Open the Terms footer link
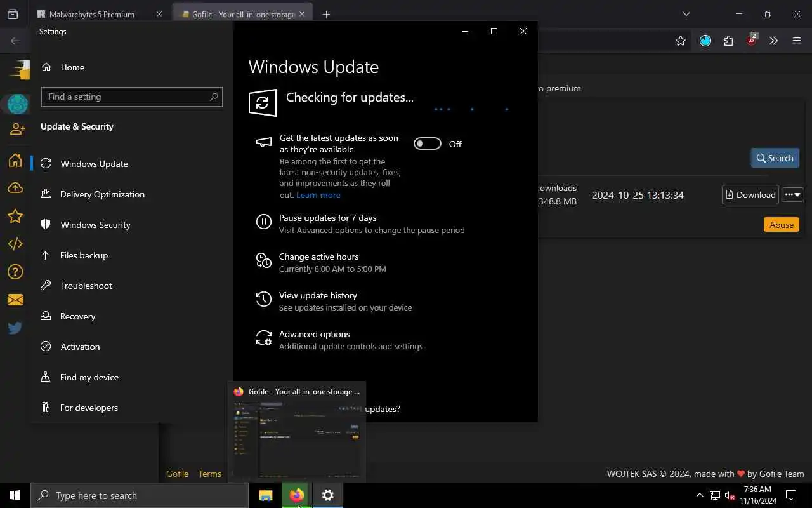This screenshot has height=508, width=812. pos(210,474)
